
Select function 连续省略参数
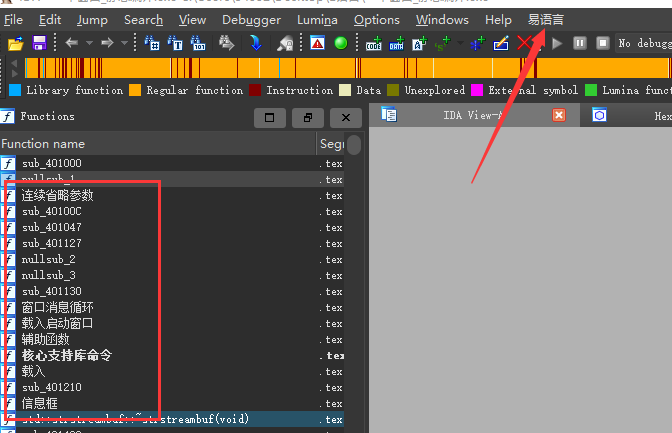[172, 195]
